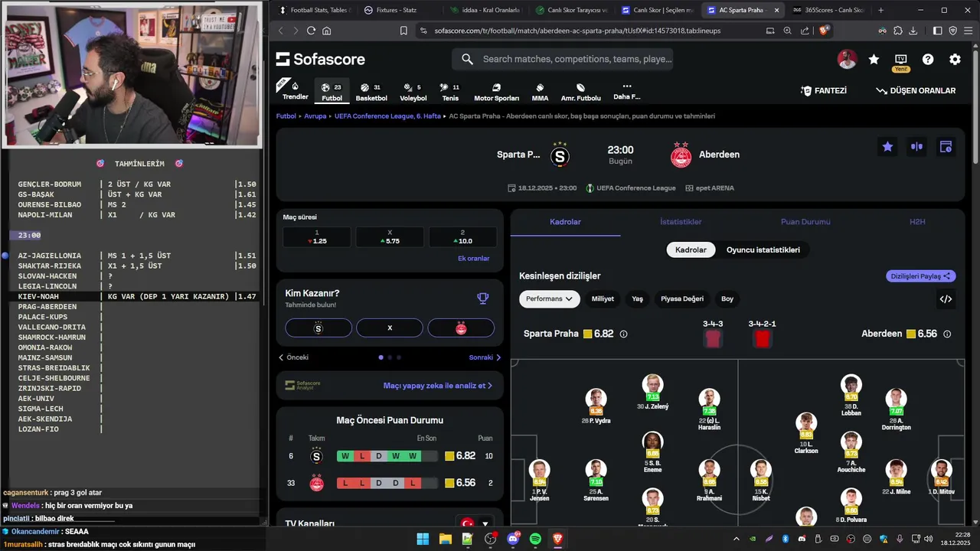This screenshot has width=980, height=551.
Task: Open the favorites star in Sofascore header
Action: coord(874,59)
